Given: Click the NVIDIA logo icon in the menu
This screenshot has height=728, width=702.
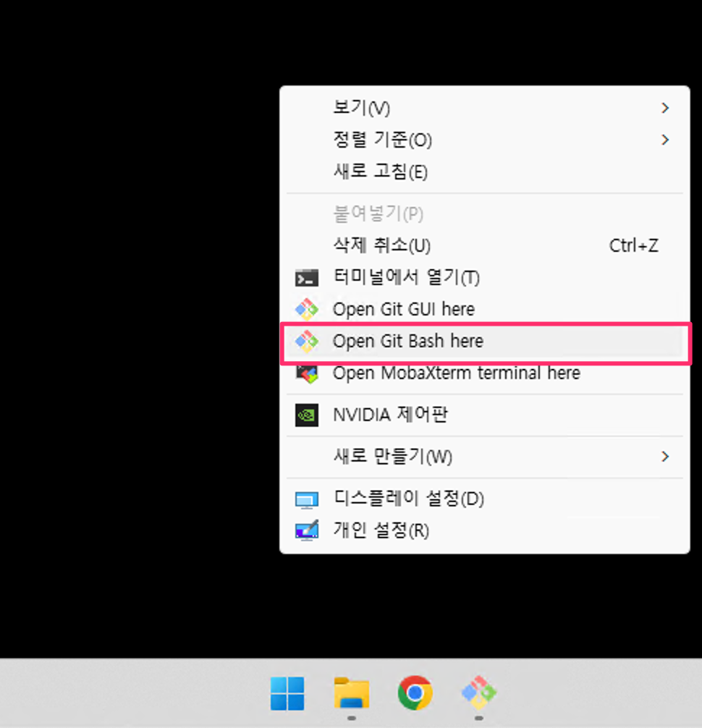Looking at the screenshot, I should [x=306, y=415].
